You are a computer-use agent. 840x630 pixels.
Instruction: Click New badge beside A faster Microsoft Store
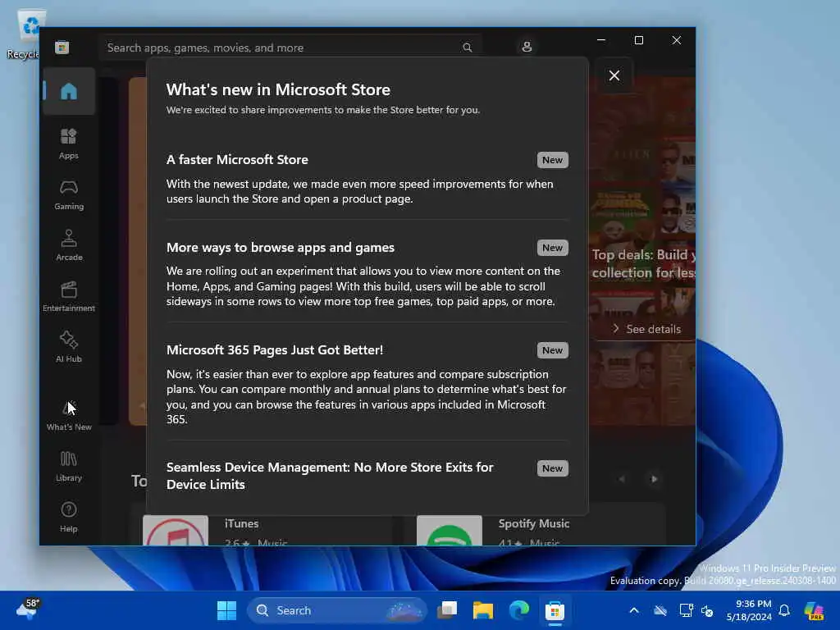click(552, 160)
